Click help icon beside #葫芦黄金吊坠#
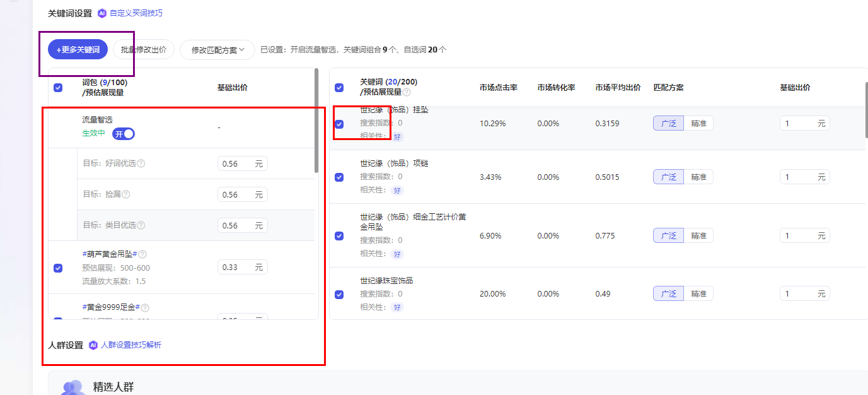The image size is (868, 395). coord(142,254)
